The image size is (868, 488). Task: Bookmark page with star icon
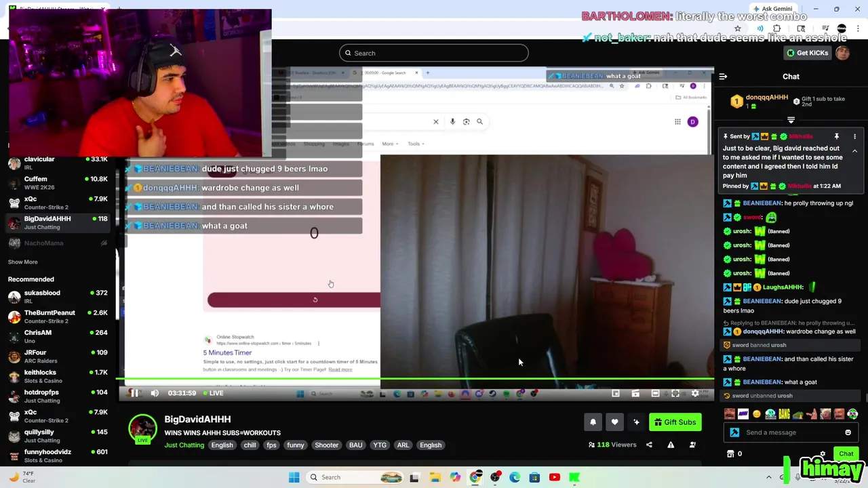click(x=738, y=28)
